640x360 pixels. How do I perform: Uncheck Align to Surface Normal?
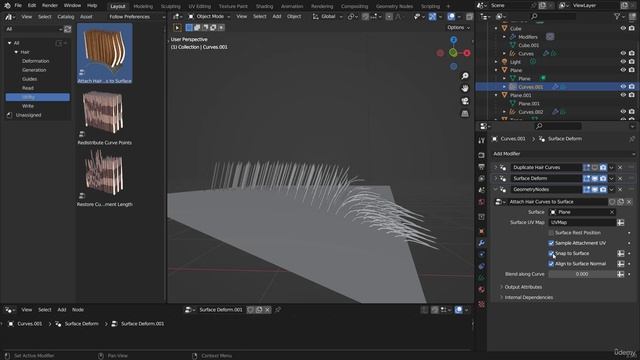coord(551,264)
